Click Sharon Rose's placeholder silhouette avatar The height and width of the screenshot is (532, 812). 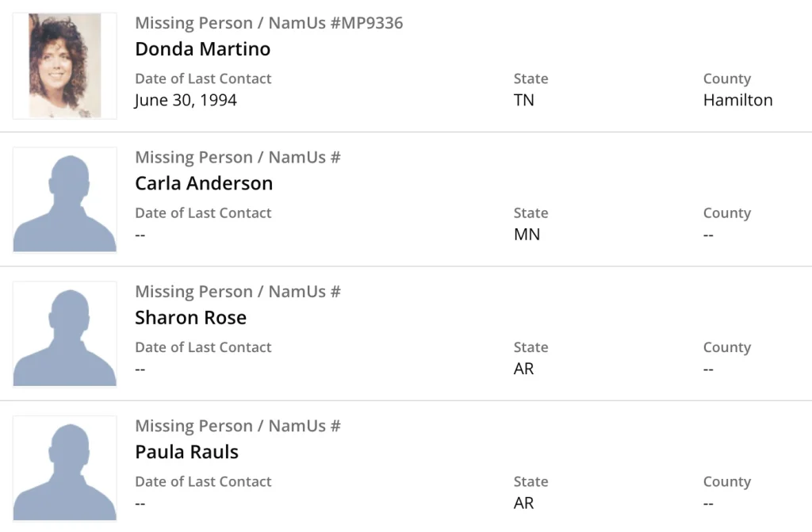pyautogui.click(x=65, y=334)
